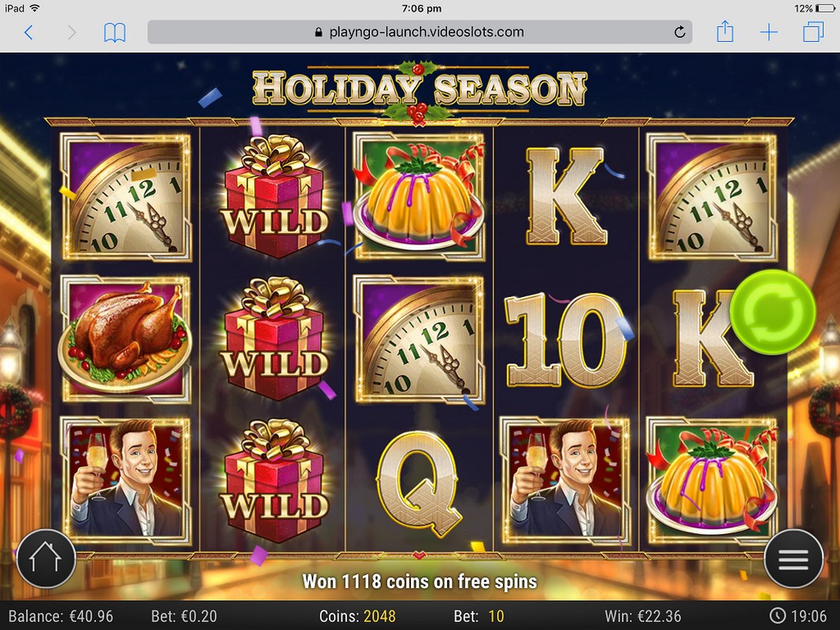Tap the turkey symbol on first reel

[125, 339]
